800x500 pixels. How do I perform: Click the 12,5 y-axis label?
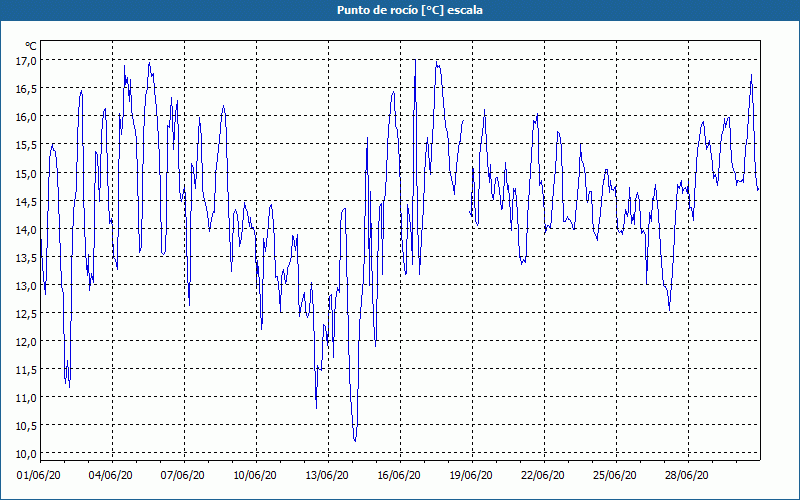click(27, 313)
